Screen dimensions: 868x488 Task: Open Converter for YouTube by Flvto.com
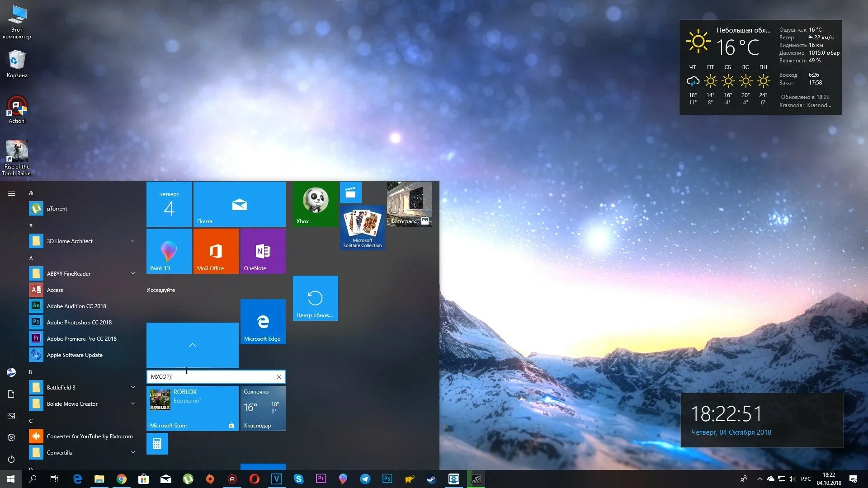(x=81, y=436)
